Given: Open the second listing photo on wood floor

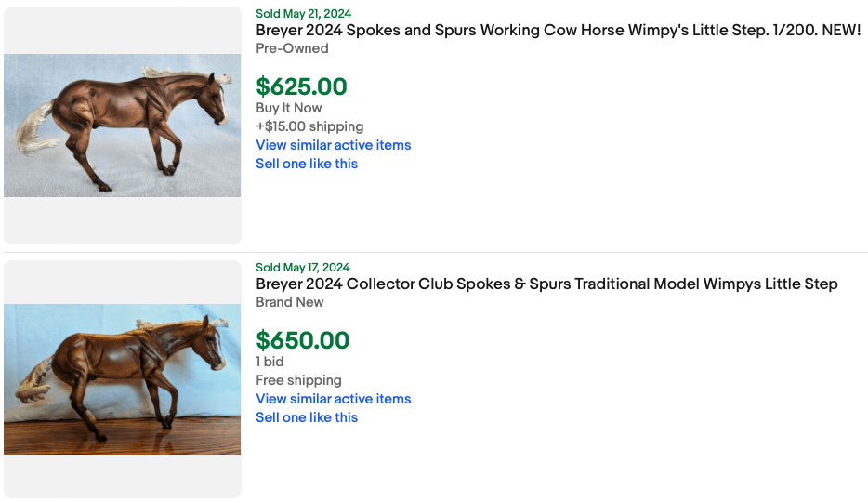Looking at the screenshot, I should (122, 379).
